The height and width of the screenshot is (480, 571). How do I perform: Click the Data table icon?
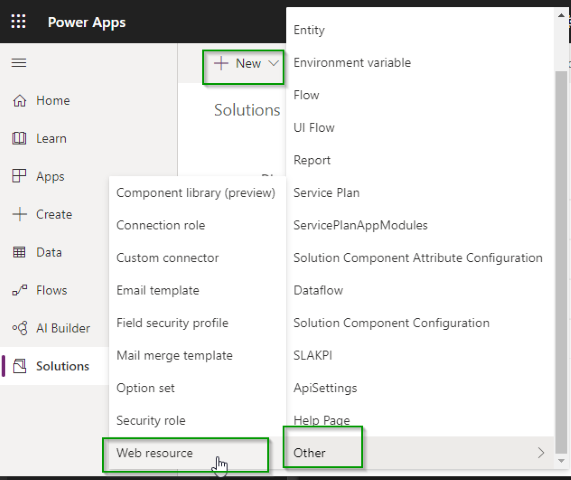click(19, 252)
